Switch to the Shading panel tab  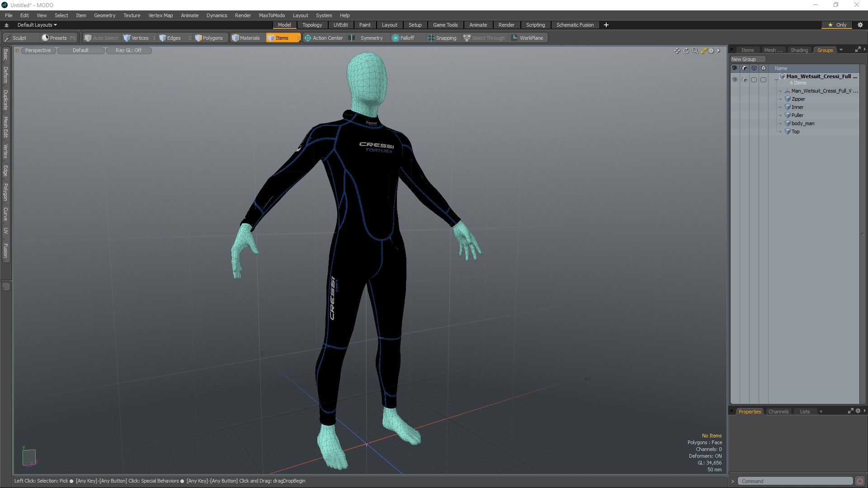point(799,50)
